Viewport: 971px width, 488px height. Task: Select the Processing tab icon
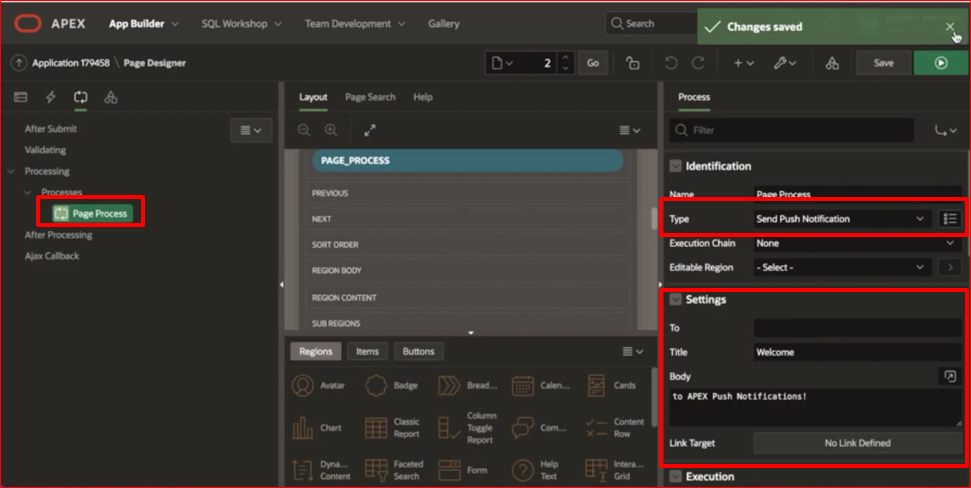(x=81, y=97)
